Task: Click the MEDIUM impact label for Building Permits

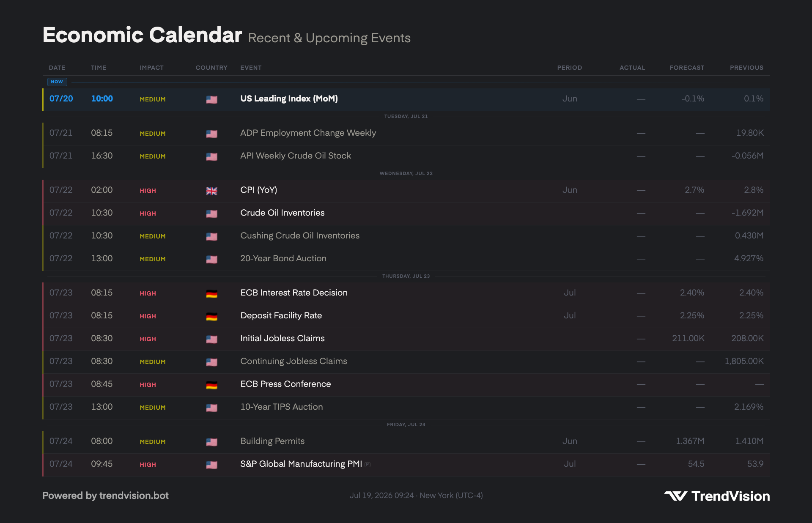Action: coord(153,442)
